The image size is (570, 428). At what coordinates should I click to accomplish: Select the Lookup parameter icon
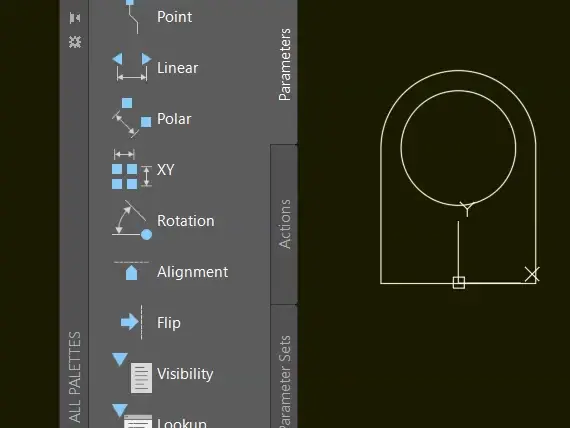pyautogui.click(x=132, y=416)
